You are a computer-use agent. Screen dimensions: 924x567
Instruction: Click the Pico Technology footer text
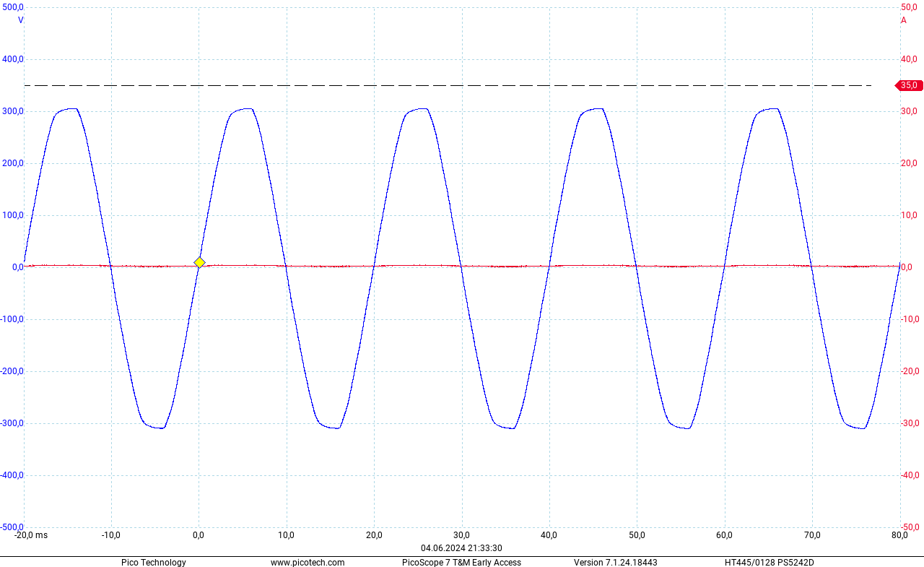pyautogui.click(x=154, y=563)
